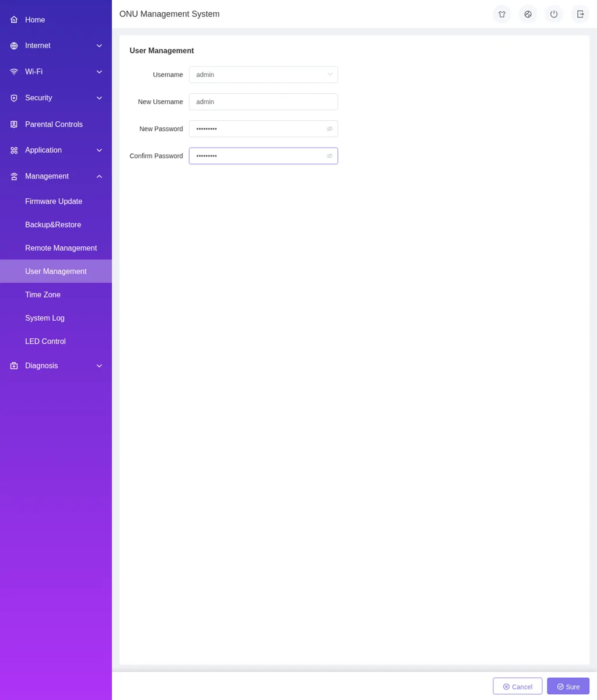Viewport: 597px width, 700px height.
Task: Click the Parental Controls person icon
Action: click(x=14, y=124)
